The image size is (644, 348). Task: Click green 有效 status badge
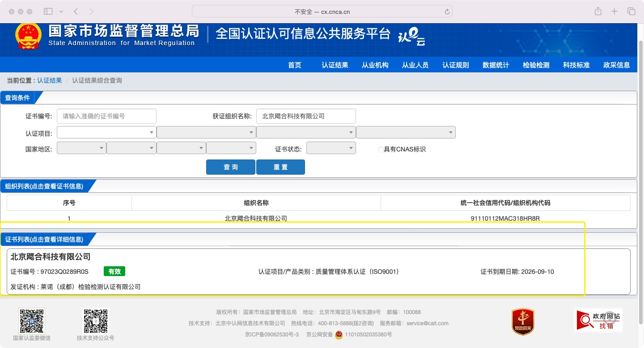[114, 271]
